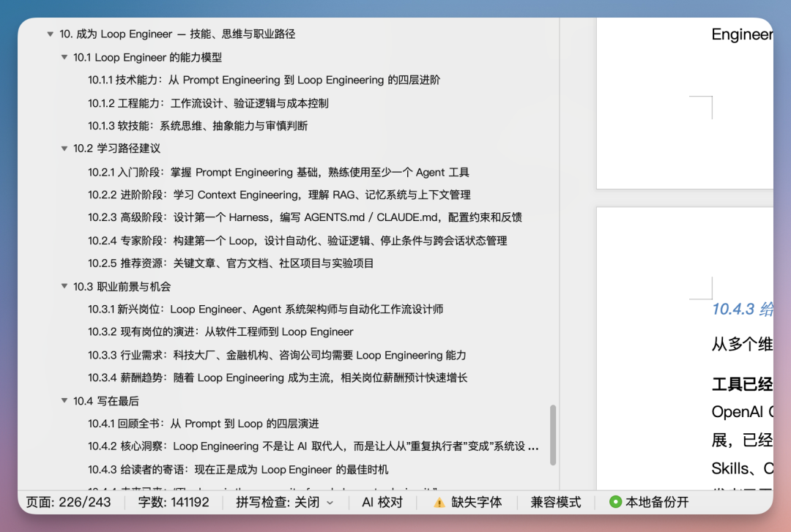Jump to 10.2.4 专家阶段 heading

pyautogui.click(x=297, y=241)
